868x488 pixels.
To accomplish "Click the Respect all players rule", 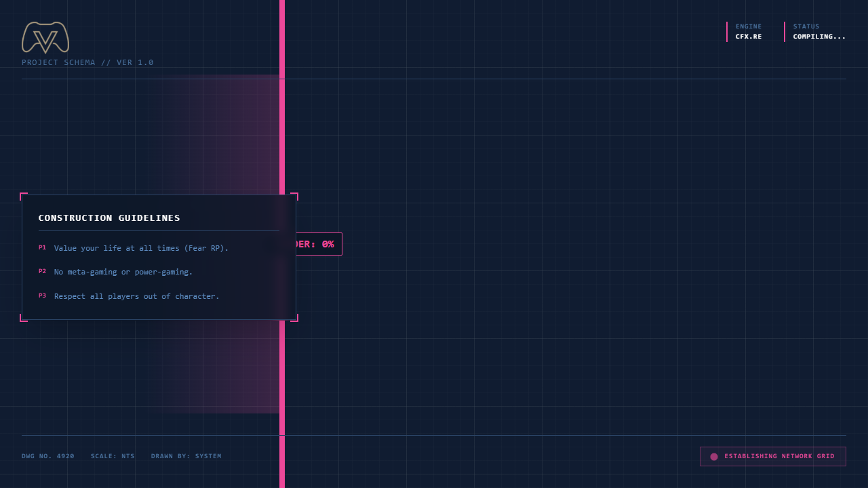I will pos(137,296).
